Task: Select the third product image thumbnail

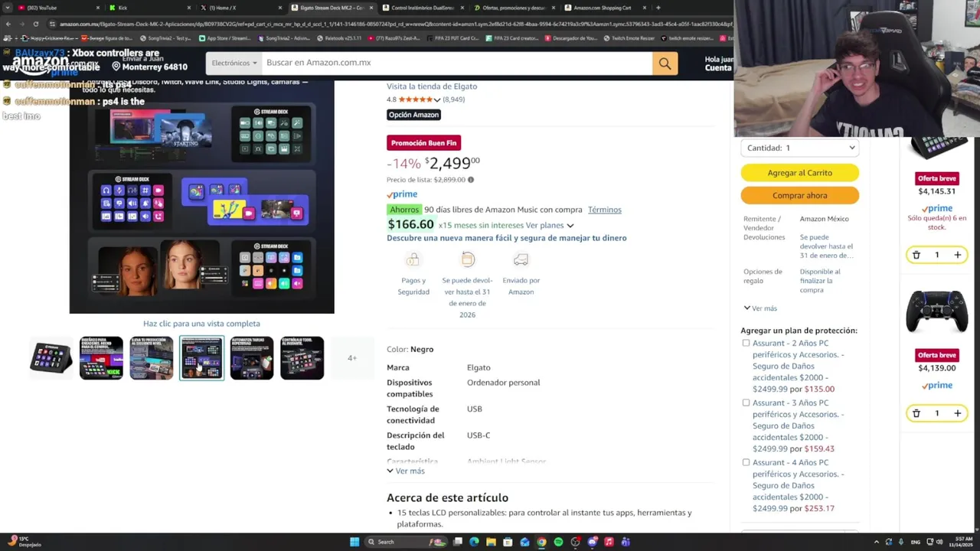Action: [152, 358]
